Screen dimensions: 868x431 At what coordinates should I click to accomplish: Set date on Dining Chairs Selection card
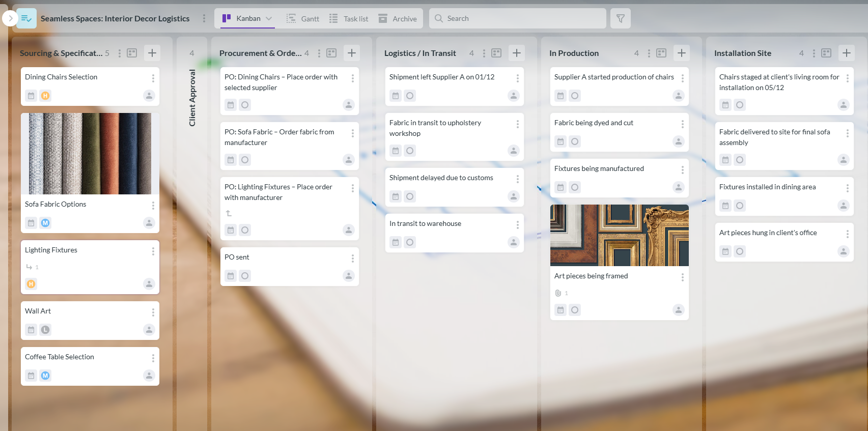coord(31,96)
